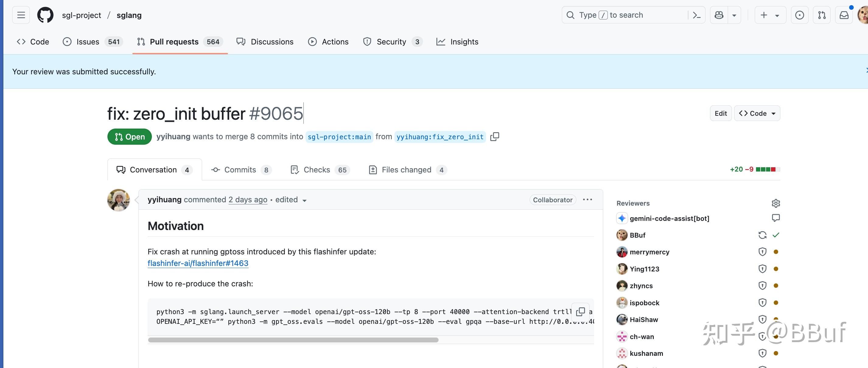
Task: Open comment options three-dot menu
Action: 587,200
